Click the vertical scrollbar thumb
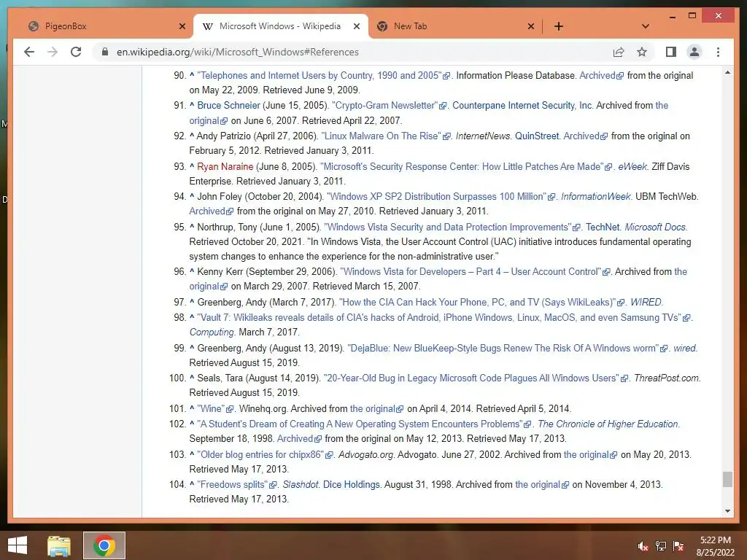The image size is (747, 560). [727, 479]
